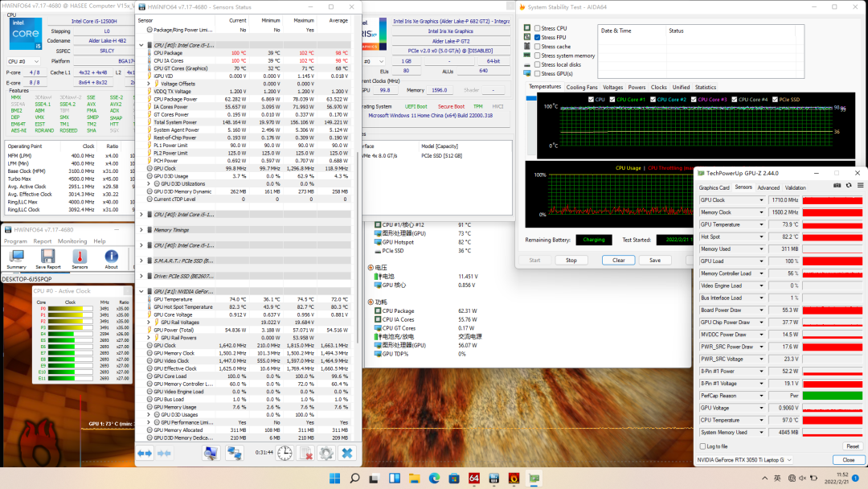Open the Summary icon in HWiNFO64 toolbar
This screenshot has height=489, width=868.
pyautogui.click(x=17, y=259)
